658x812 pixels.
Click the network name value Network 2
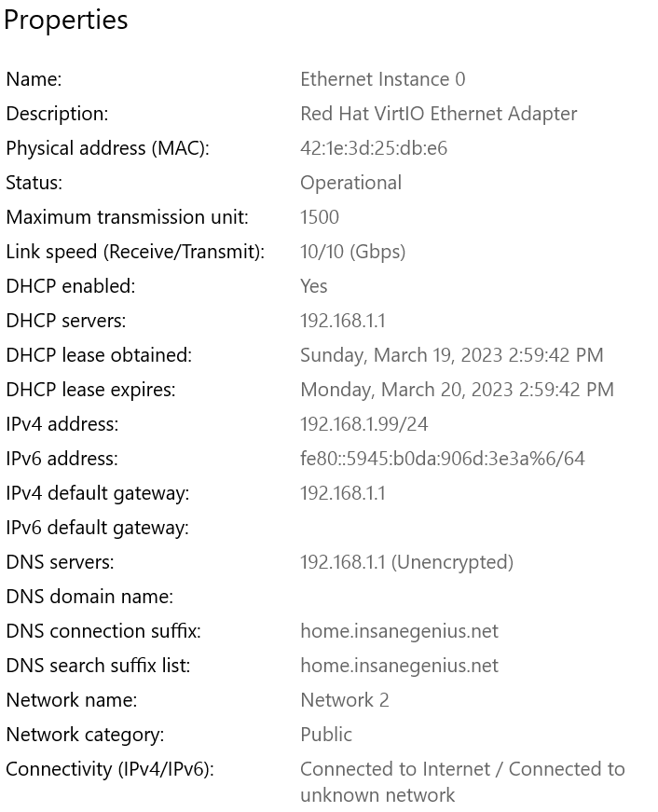click(344, 700)
